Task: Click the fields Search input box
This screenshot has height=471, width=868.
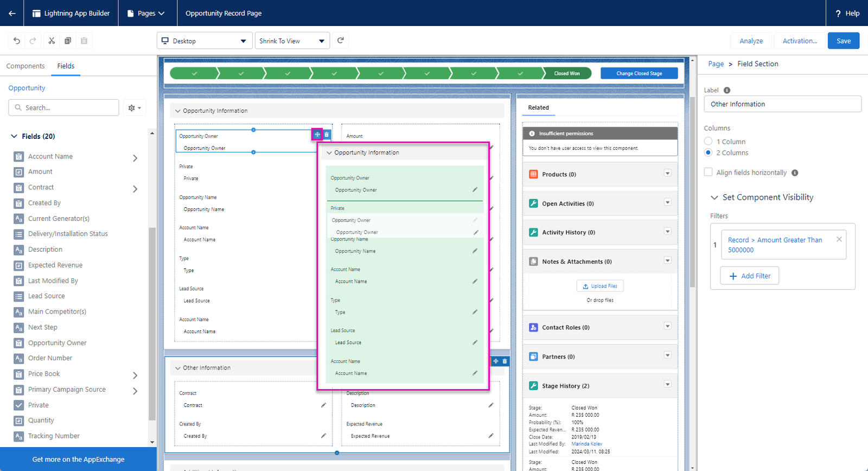Action: click(63, 107)
